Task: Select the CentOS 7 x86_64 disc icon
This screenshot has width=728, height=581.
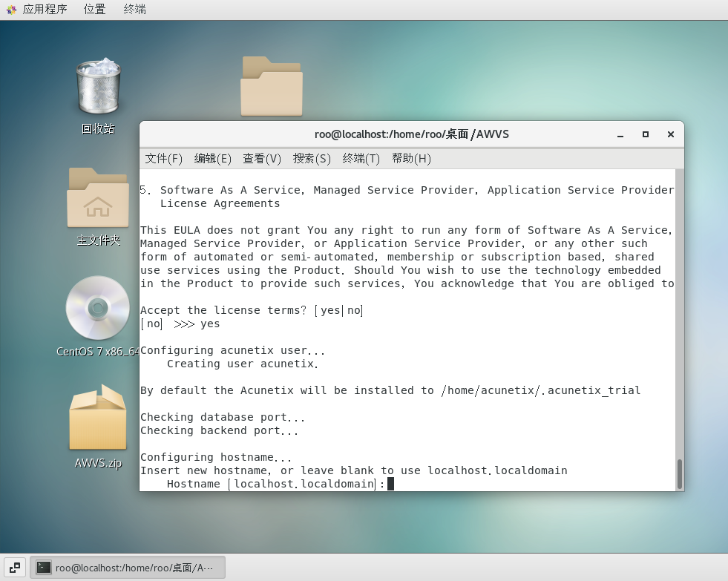Action: (97, 308)
